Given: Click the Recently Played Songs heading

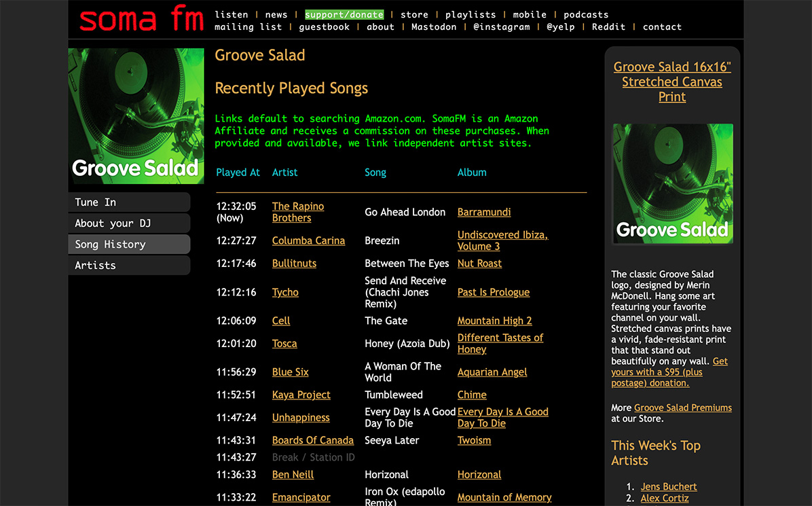Looking at the screenshot, I should click(291, 88).
